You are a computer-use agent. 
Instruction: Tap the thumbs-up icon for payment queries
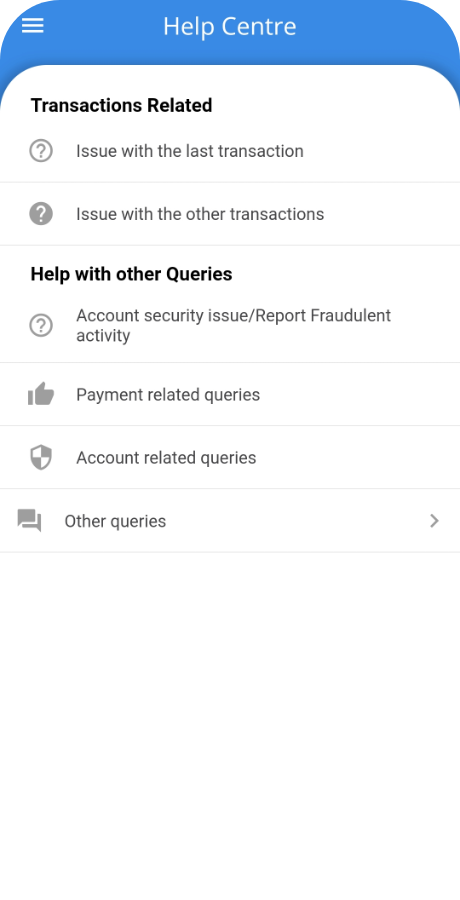coord(41,394)
